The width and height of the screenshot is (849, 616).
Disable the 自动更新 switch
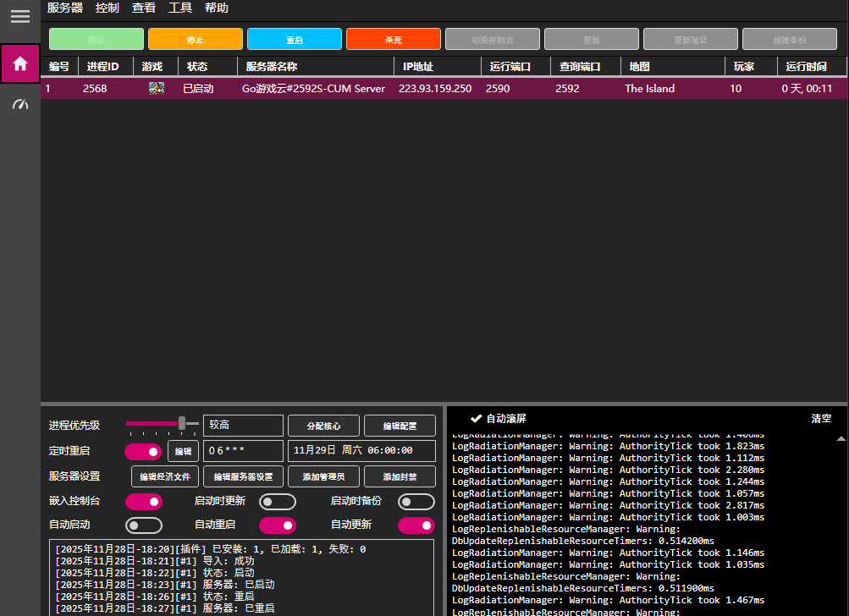[416, 525]
